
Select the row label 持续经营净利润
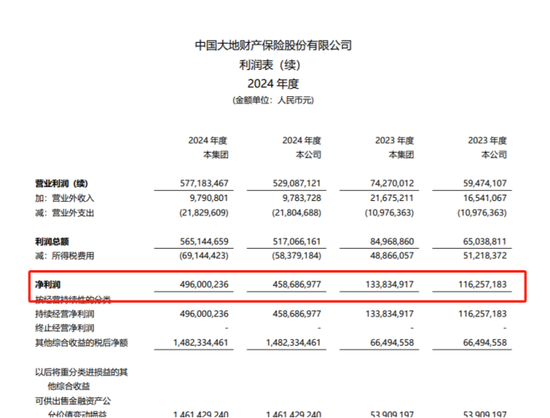point(65,314)
